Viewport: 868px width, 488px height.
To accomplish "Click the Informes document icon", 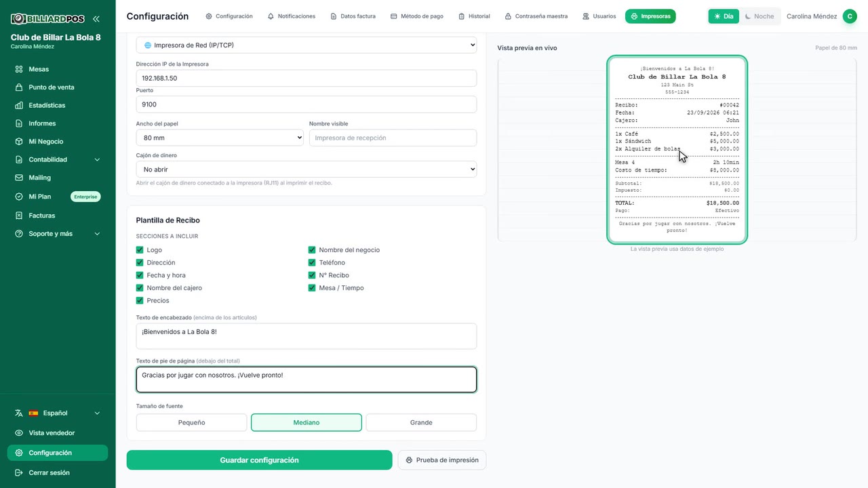I will click(x=19, y=123).
